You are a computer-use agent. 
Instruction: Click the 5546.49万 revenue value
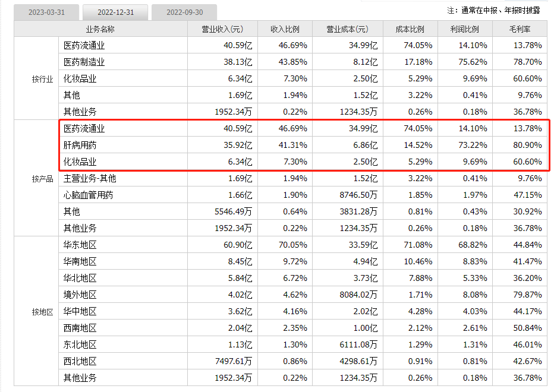(233, 211)
